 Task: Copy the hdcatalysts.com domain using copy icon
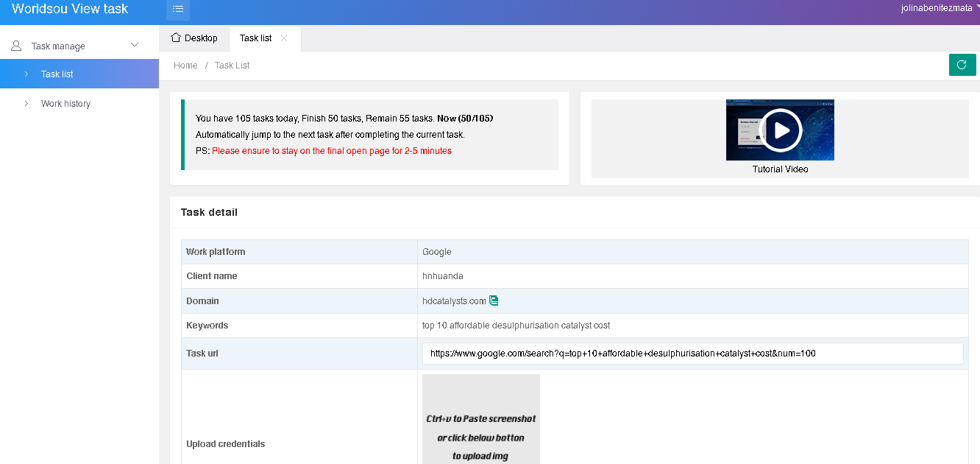(494, 300)
